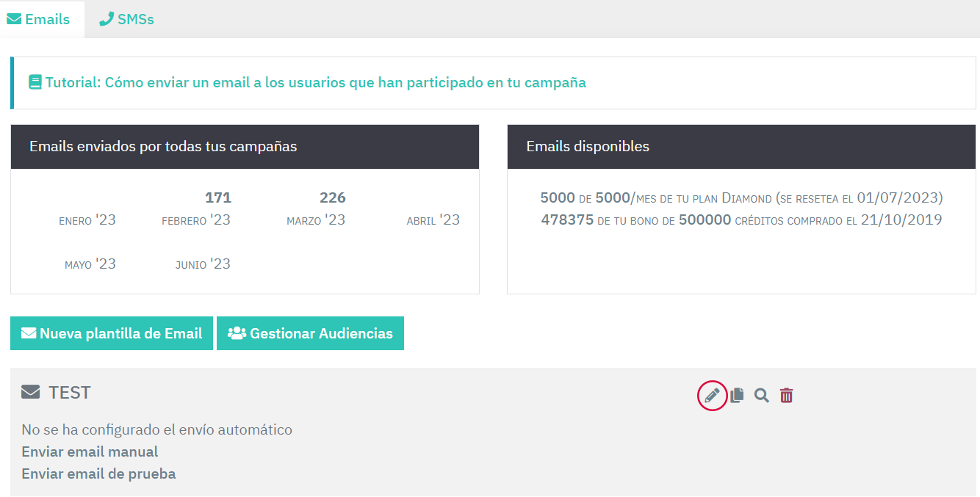Edit the TEST template with the pencil icon

(x=711, y=395)
